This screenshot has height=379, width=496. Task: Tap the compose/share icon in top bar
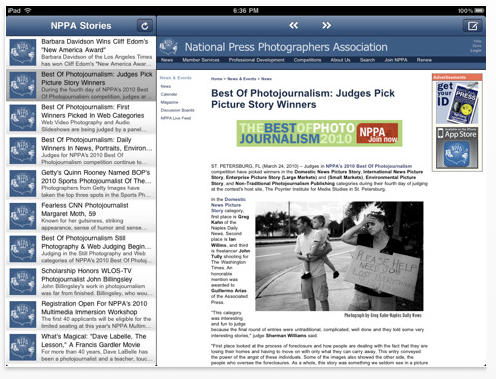[x=472, y=26]
